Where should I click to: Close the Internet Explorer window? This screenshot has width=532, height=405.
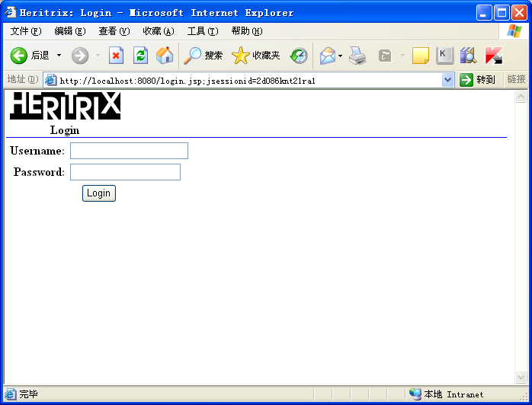[519, 13]
